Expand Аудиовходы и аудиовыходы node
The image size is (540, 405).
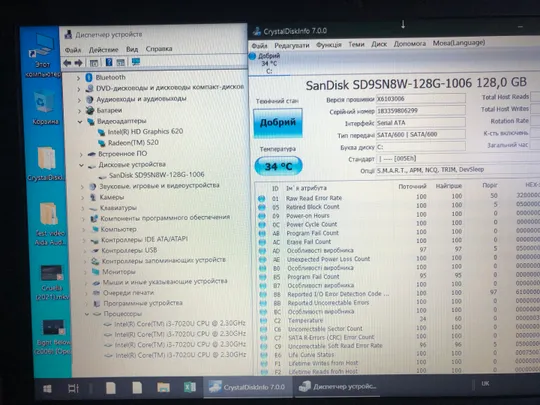[x=79, y=100]
